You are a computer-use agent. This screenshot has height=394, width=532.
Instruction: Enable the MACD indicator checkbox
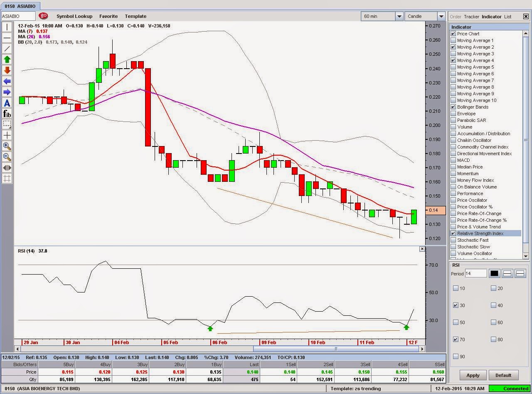pyautogui.click(x=453, y=160)
